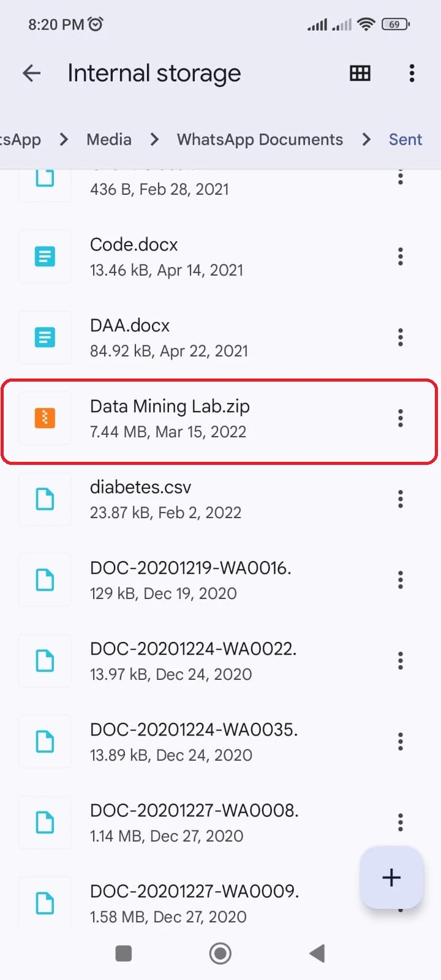Open the top-right overflow menu
This screenshot has width=441, height=980.
(x=412, y=73)
